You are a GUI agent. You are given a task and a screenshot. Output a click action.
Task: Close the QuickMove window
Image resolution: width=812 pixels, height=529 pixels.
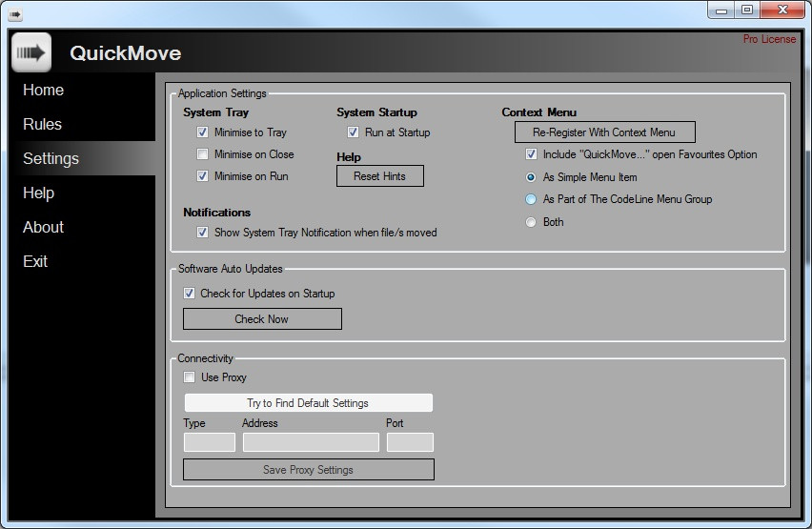783,10
